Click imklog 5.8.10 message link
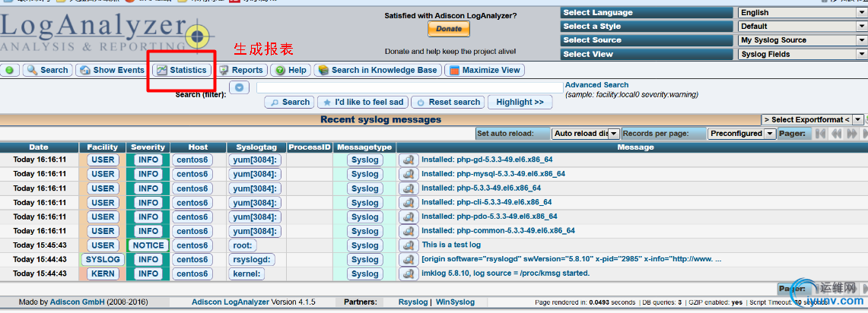868x313 pixels. click(505, 273)
